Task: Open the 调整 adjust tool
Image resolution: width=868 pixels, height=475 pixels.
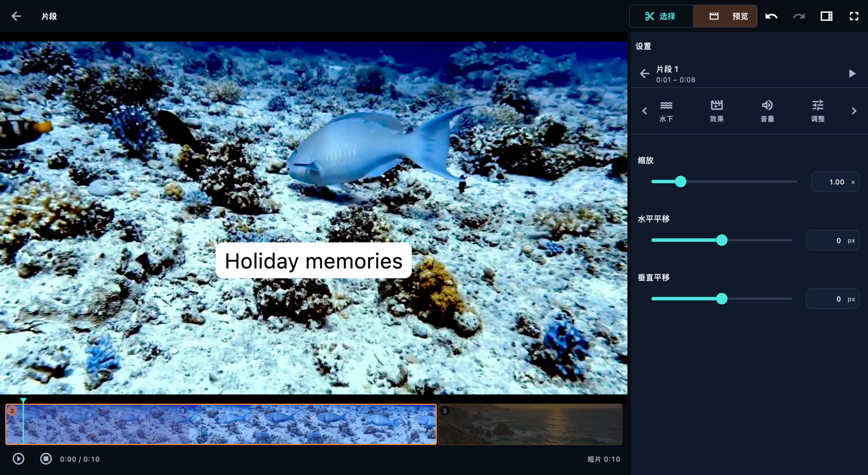Action: (x=817, y=111)
